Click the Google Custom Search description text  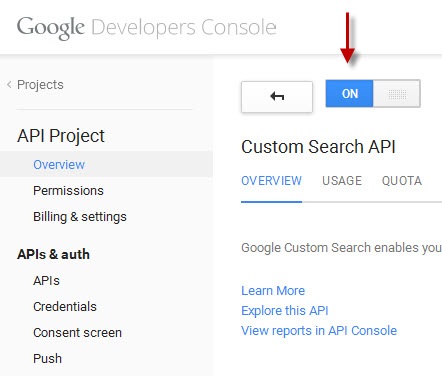(341, 248)
